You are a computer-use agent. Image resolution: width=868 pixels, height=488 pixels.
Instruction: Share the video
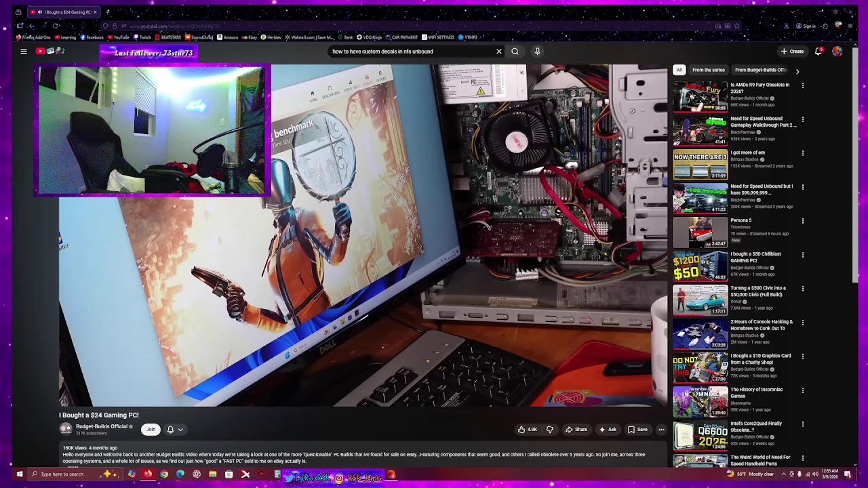576,429
